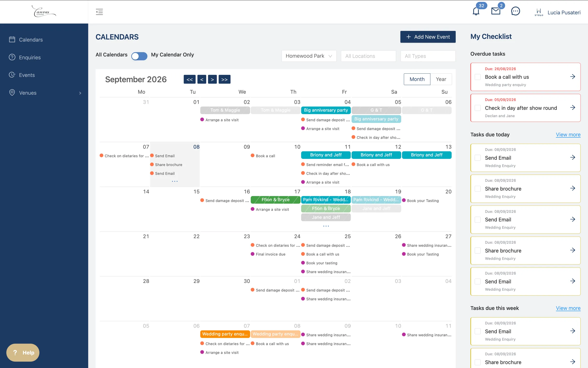Expand the Venues submenu chevron

tap(80, 93)
